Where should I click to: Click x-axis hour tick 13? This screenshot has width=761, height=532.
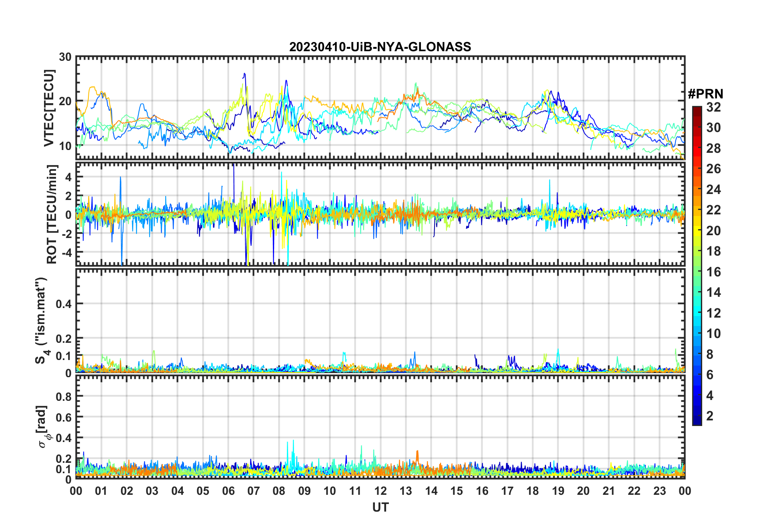click(406, 491)
